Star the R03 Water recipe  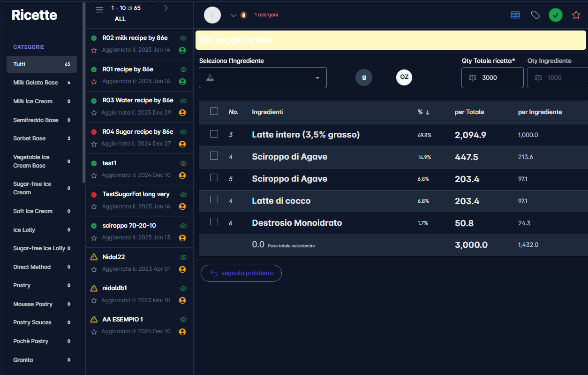pyautogui.click(x=94, y=113)
